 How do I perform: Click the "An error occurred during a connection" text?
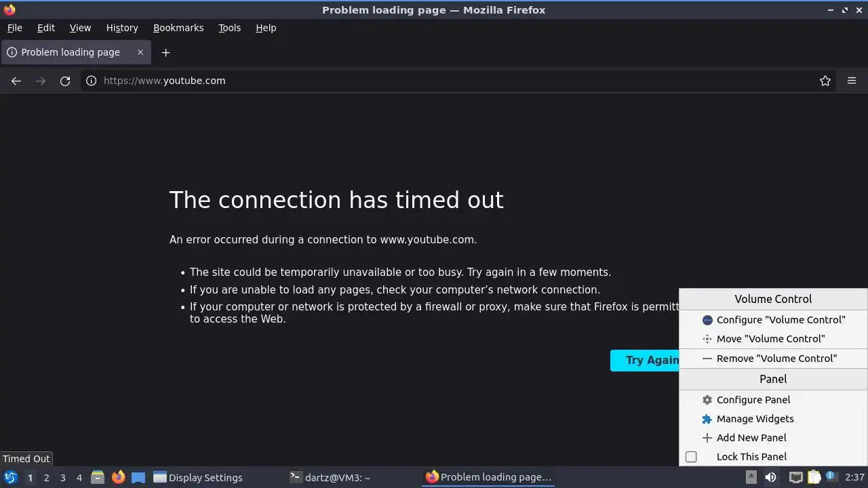[x=323, y=240]
